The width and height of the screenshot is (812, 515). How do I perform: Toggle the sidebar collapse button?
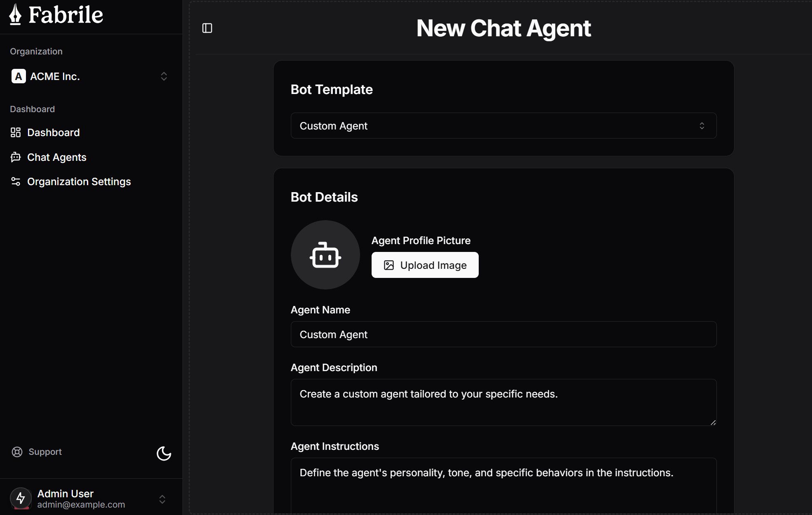pos(208,28)
